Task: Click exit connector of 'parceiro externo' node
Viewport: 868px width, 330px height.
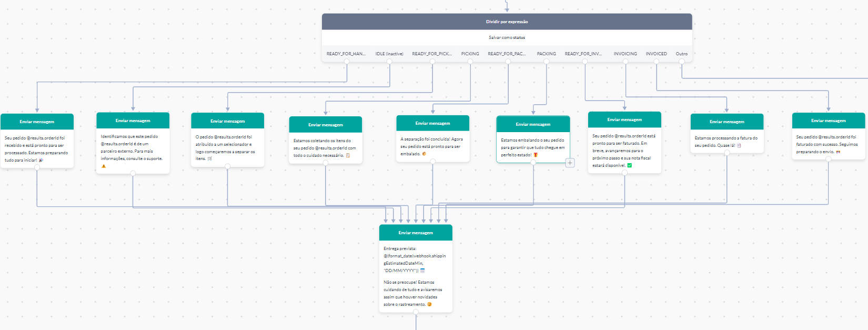Action: pyautogui.click(x=133, y=173)
